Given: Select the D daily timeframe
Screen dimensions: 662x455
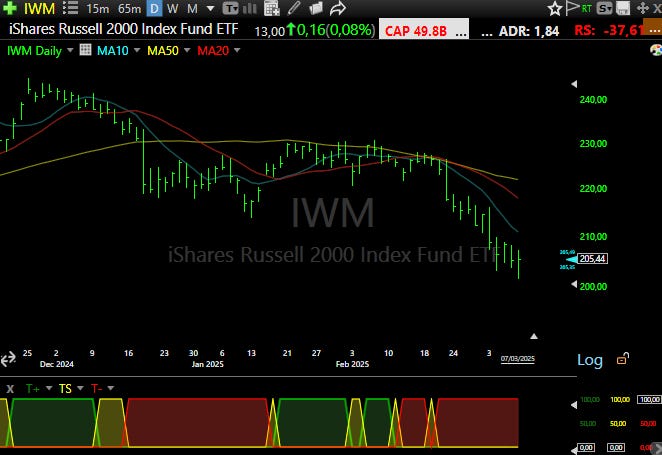Looking at the screenshot, I should [154, 8].
